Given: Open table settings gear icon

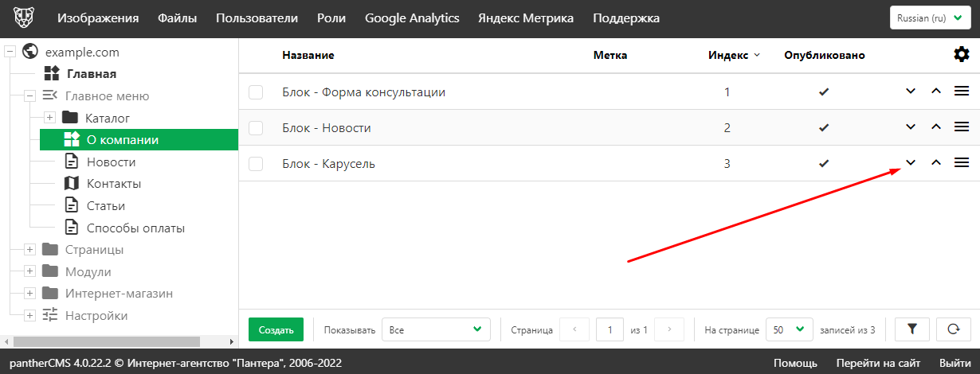Looking at the screenshot, I should pos(962,55).
